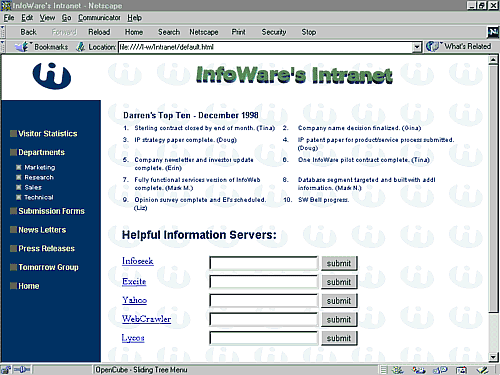Viewport: 500px width, 375px height.
Task: Click the Infoseek search input field
Action: (x=264, y=263)
